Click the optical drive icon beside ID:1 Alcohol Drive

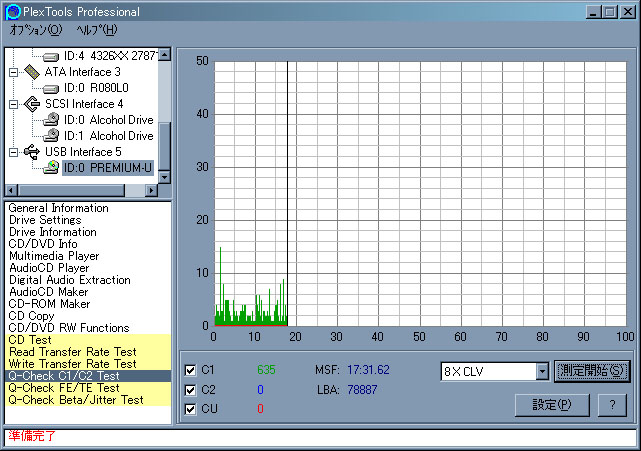(x=51, y=135)
